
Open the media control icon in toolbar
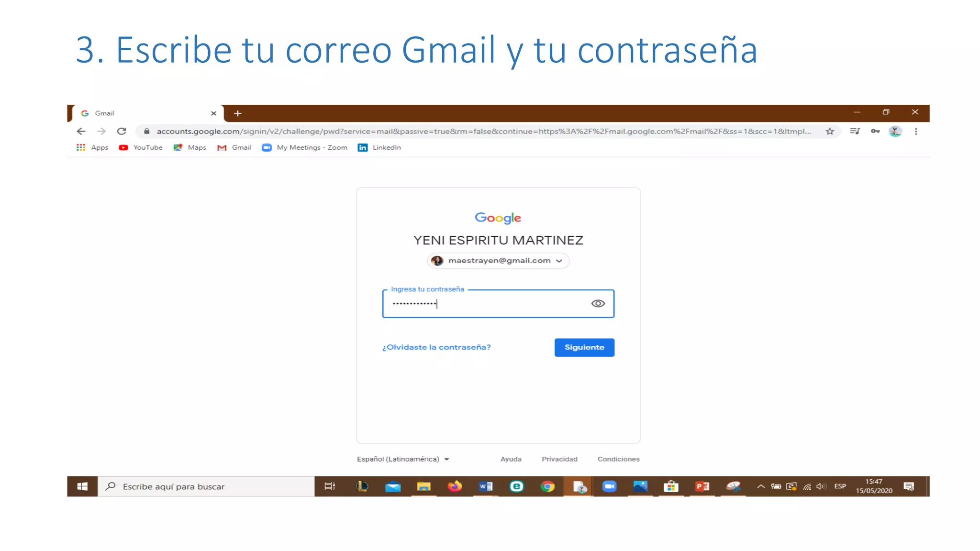point(855,131)
